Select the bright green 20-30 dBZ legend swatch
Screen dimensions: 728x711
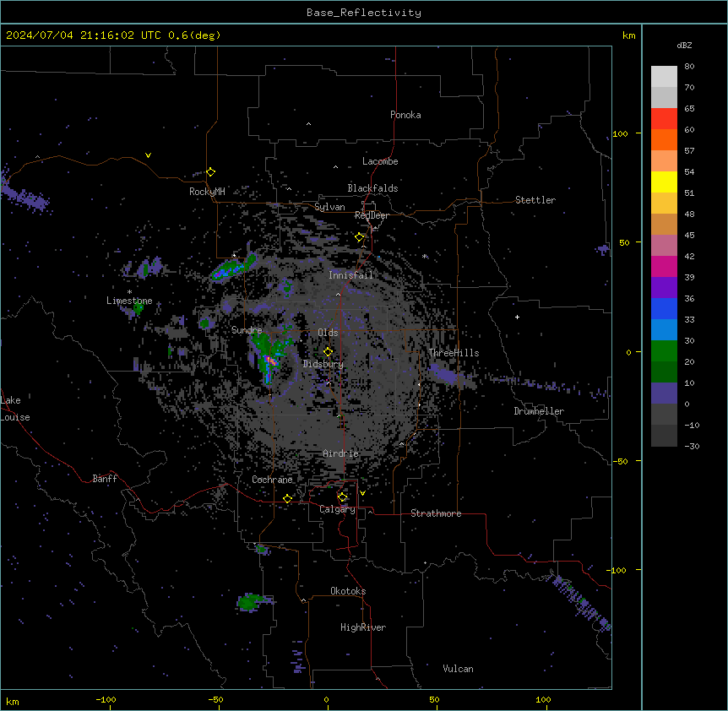tap(664, 351)
